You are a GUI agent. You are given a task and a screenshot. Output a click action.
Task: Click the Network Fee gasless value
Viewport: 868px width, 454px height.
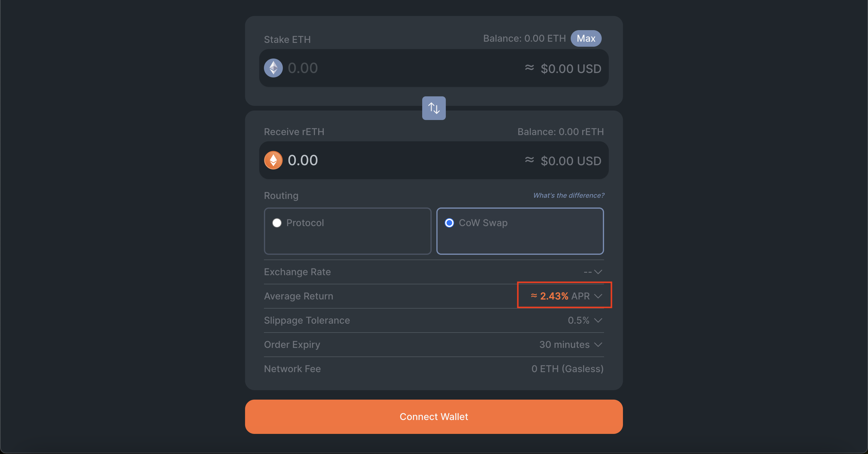pyautogui.click(x=567, y=369)
